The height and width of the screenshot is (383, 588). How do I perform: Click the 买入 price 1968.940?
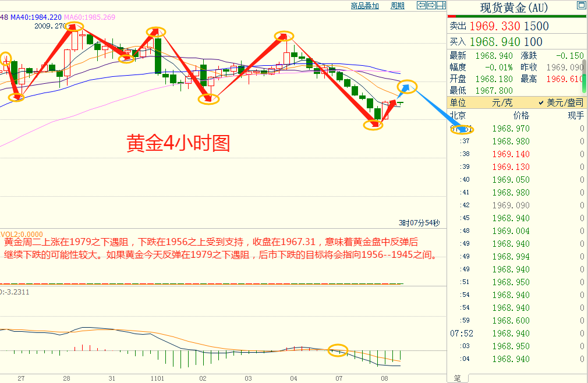tap(495, 41)
